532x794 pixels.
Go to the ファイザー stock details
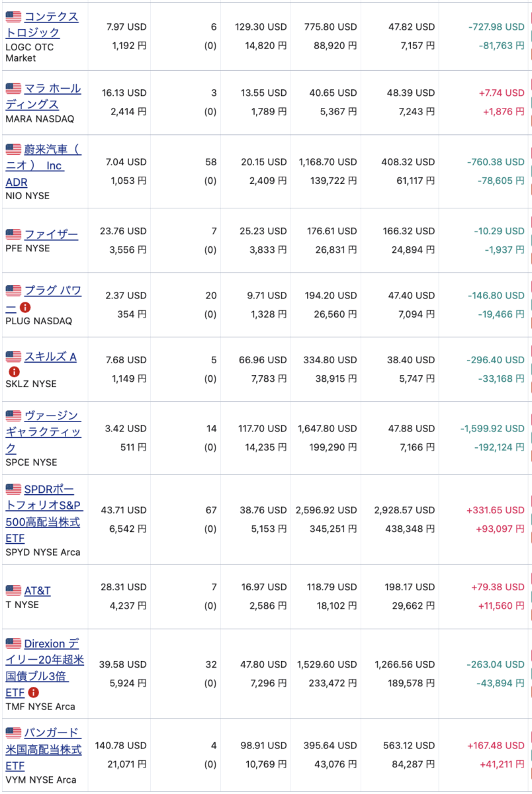coord(51,234)
